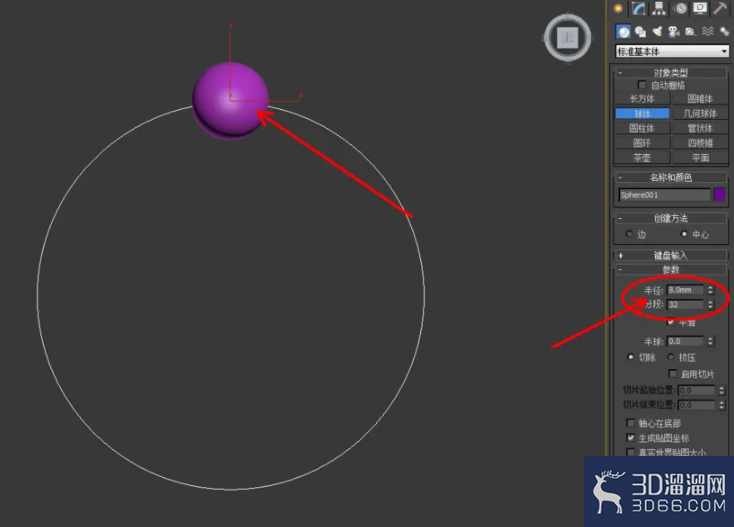Select the 中心 center radio button
The height and width of the screenshot is (527, 734).
pos(684,234)
